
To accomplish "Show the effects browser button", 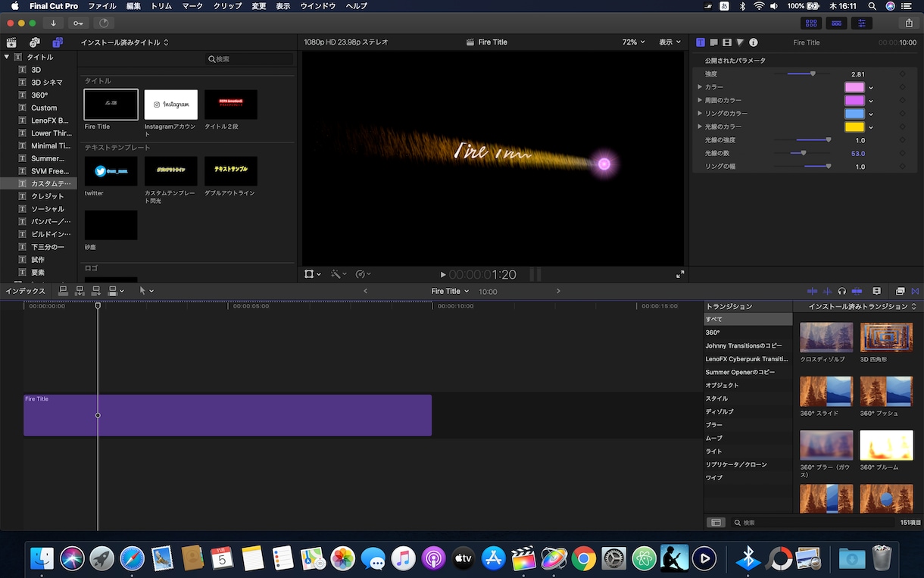I will coord(900,291).
